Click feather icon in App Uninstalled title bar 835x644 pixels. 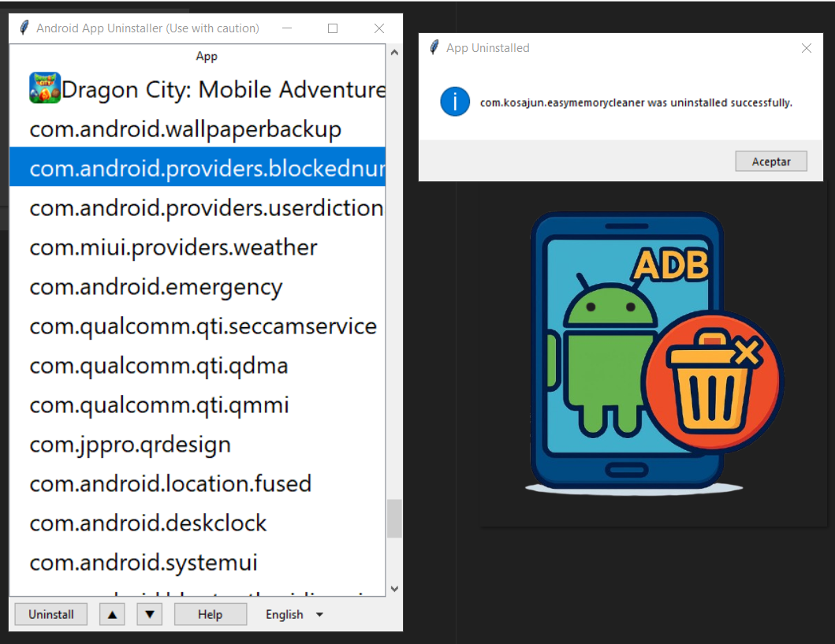(x=434, y=47)
